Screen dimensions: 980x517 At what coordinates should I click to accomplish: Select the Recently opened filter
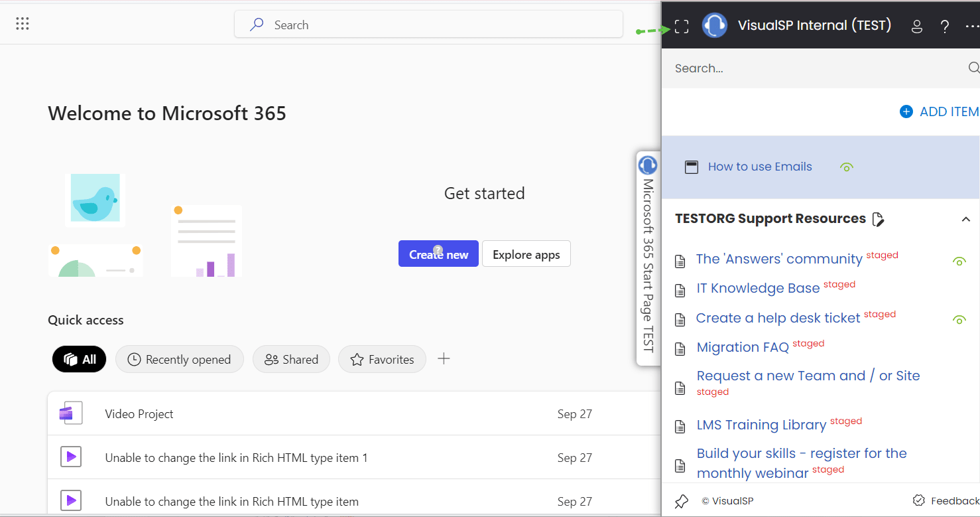(180, 359)
